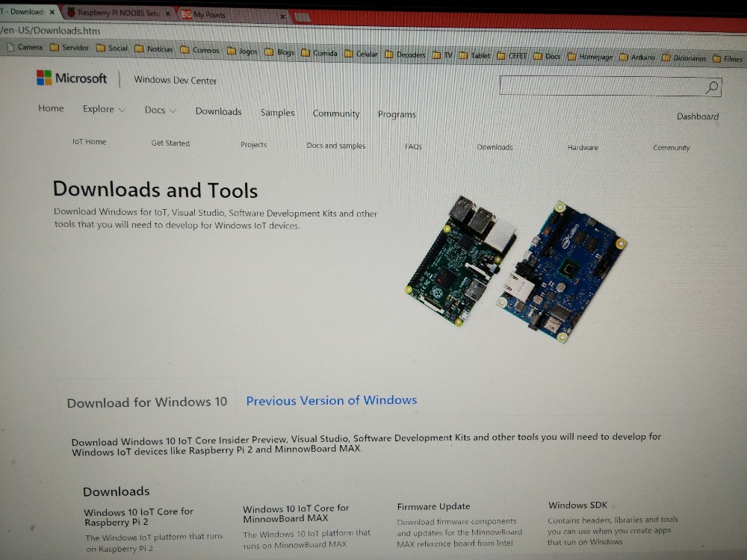The width and height of the screenshot is (747, 560).
Task: Open the Firmware Update download
Action: pos(433,506)
